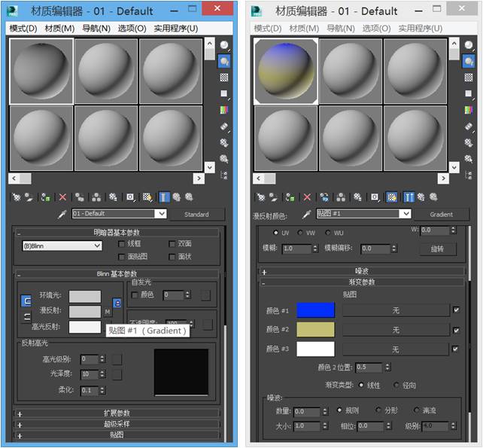Enable 面贴图 checkbox in left window
The image size is (483, 448).
click(122, 257)
